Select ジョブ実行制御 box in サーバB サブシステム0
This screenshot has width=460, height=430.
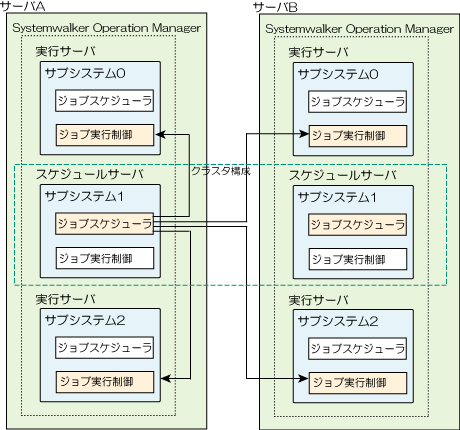tap(358, 136)
